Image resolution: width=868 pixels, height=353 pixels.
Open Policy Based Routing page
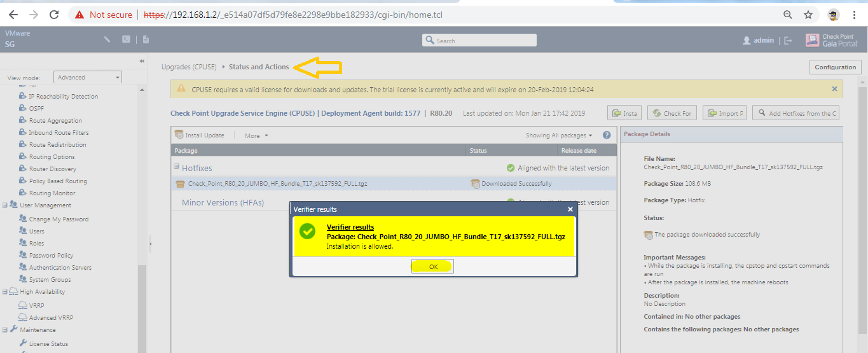[58, 181]
